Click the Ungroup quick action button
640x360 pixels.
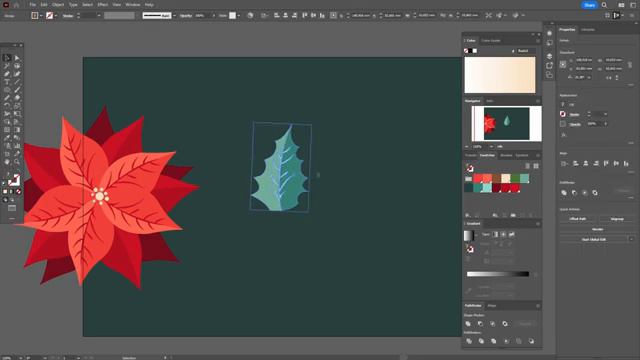coord(617,219)
